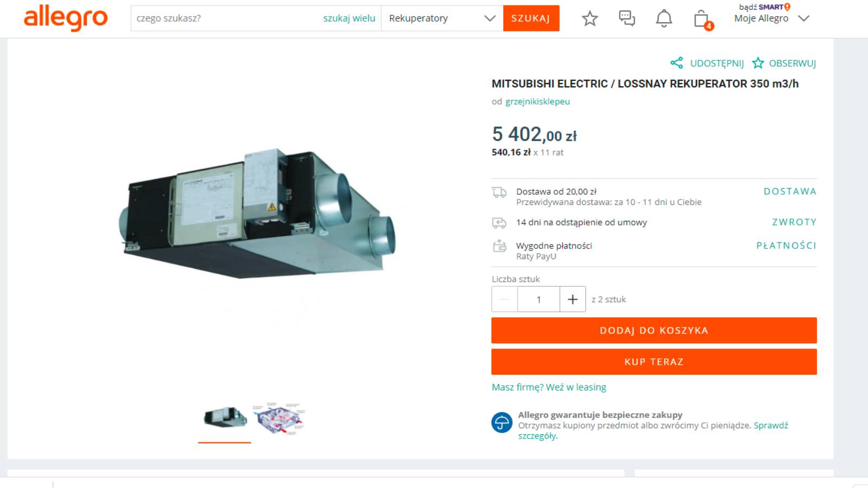868x488 pixels.
Task: Increase quantity with plus button
Action: click(572, 299)
